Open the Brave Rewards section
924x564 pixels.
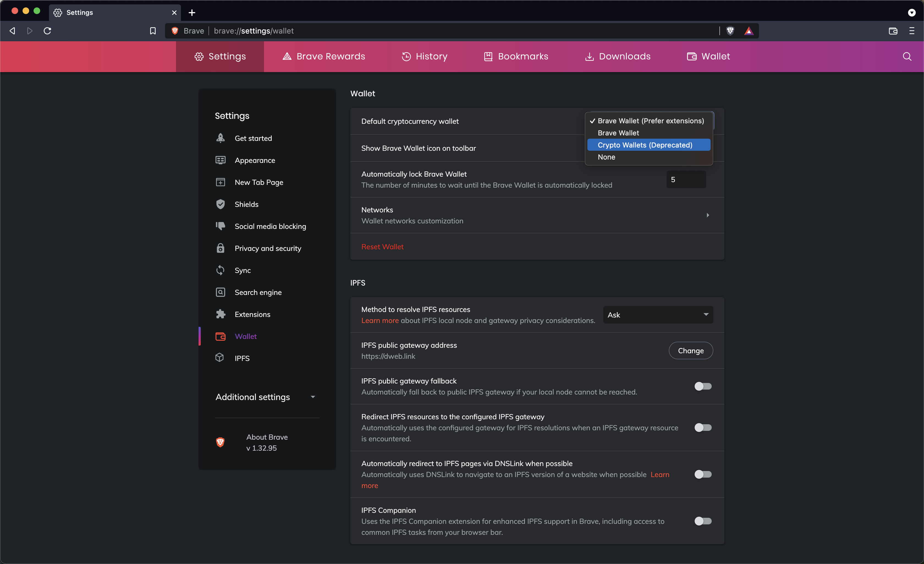tap(323, 56)
